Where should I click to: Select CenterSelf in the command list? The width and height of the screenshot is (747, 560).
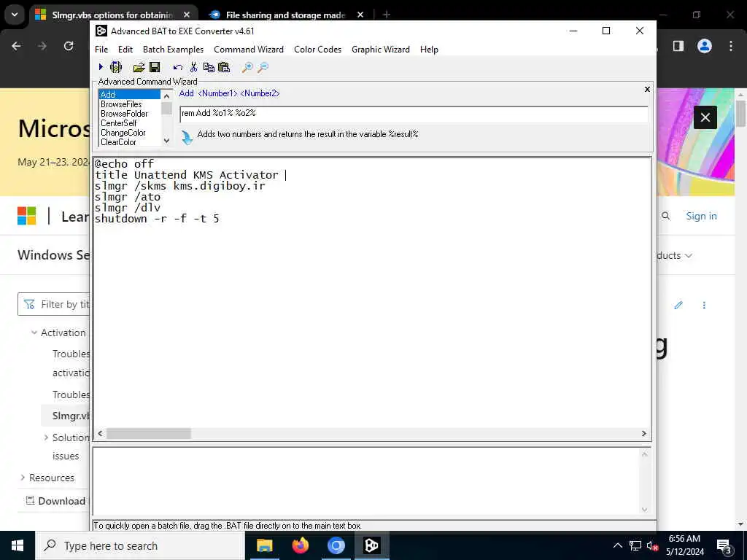130,122
